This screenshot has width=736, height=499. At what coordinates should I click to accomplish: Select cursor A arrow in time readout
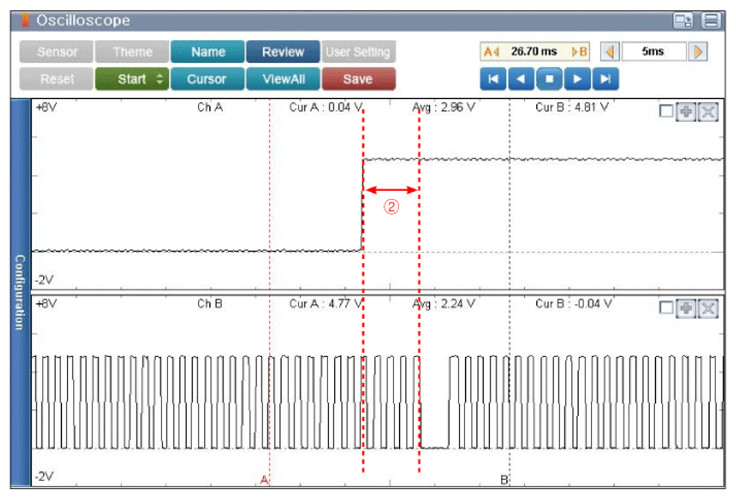click(x=491, y=52)
